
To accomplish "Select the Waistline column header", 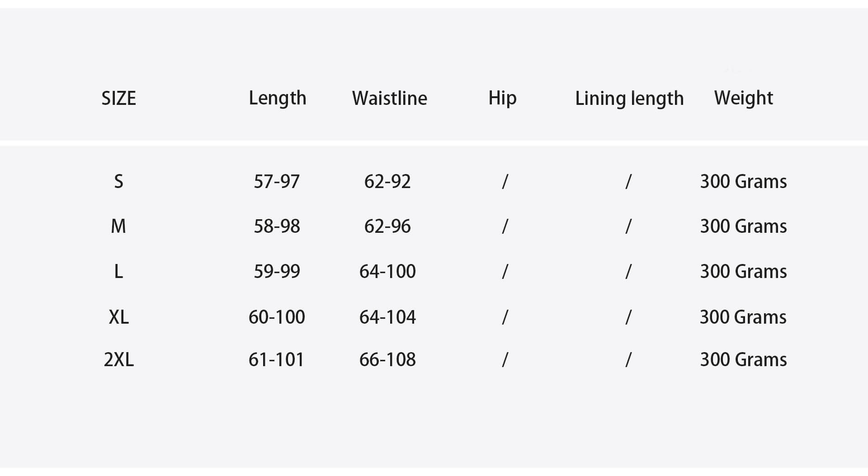I will coord(389,98).
